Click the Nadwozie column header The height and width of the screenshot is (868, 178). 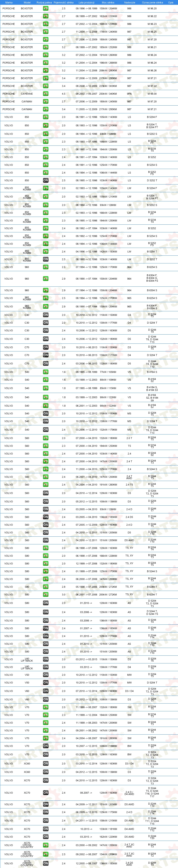130,2
